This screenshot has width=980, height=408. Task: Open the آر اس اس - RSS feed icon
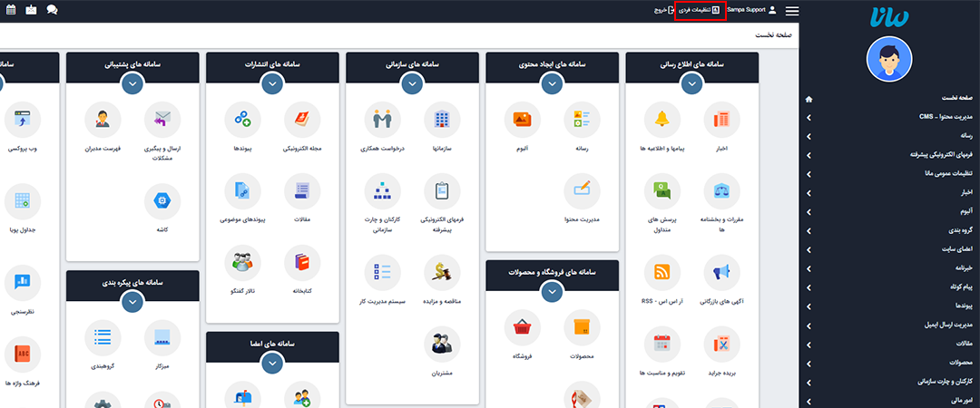tap(662, 272)
